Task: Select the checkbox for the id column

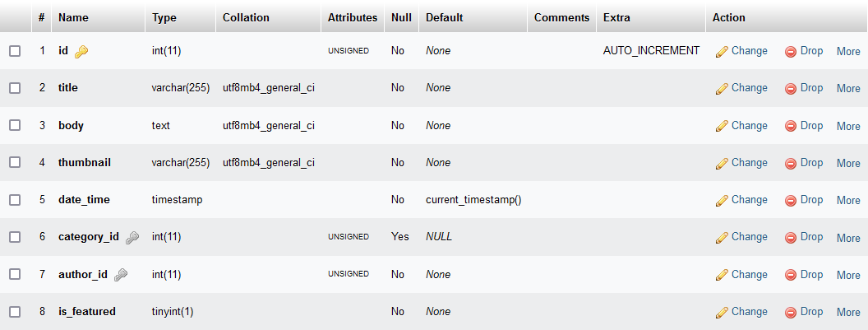Action: (15, 51)
